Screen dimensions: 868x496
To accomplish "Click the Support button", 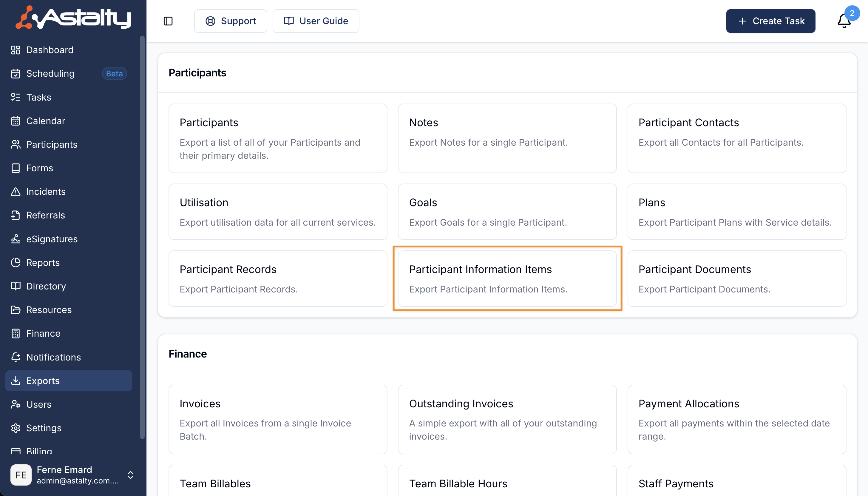I will pos(231,21).
